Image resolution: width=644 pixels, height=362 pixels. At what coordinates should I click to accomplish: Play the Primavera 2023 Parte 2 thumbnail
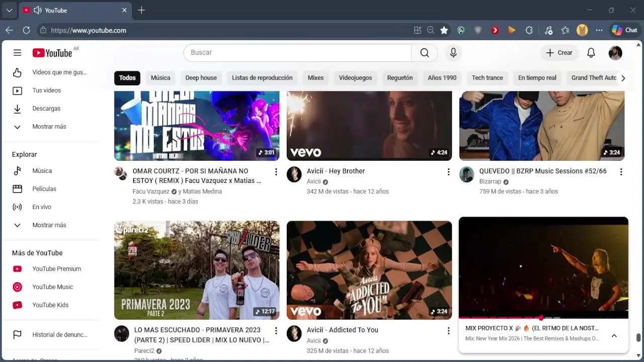tap(197, 270)
